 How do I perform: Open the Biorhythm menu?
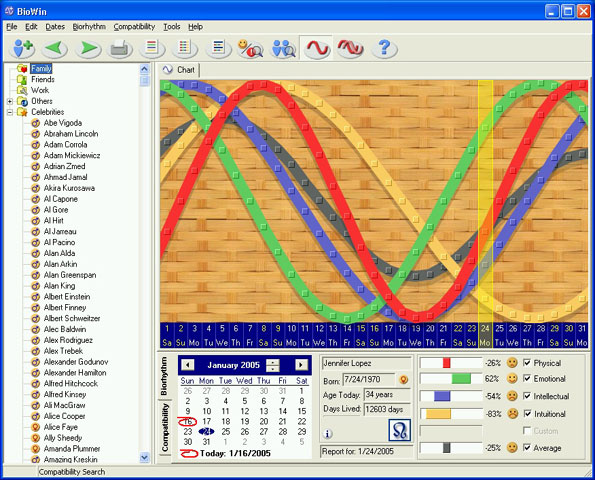89,27
